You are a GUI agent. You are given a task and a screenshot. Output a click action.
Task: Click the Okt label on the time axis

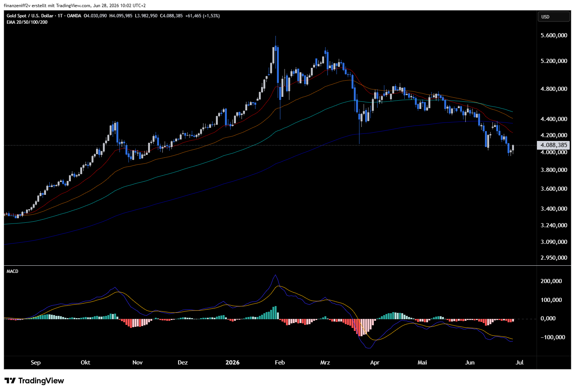86,363
